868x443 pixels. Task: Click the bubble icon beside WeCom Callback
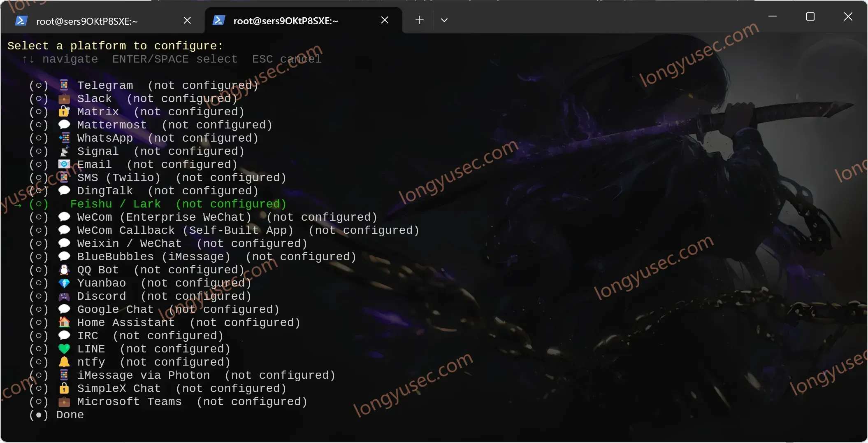(64, 230)
